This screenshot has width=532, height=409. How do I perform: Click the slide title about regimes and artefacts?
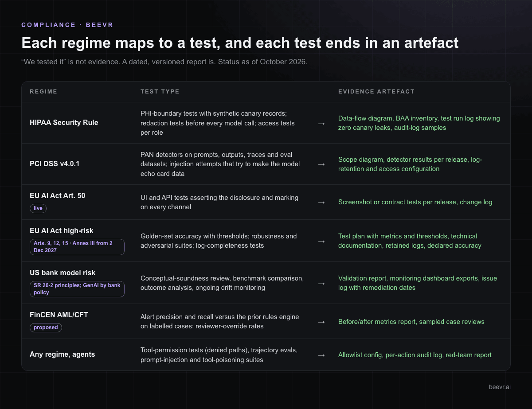pos(240,43)
